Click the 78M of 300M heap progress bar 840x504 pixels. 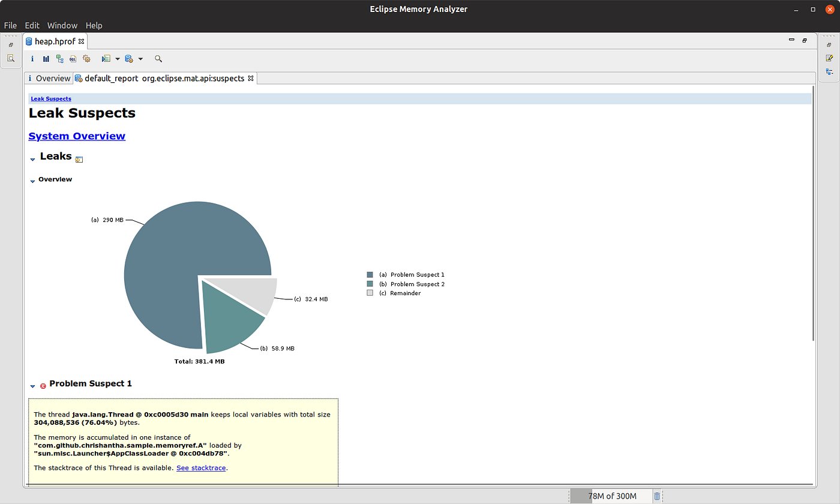click(611, 496)
